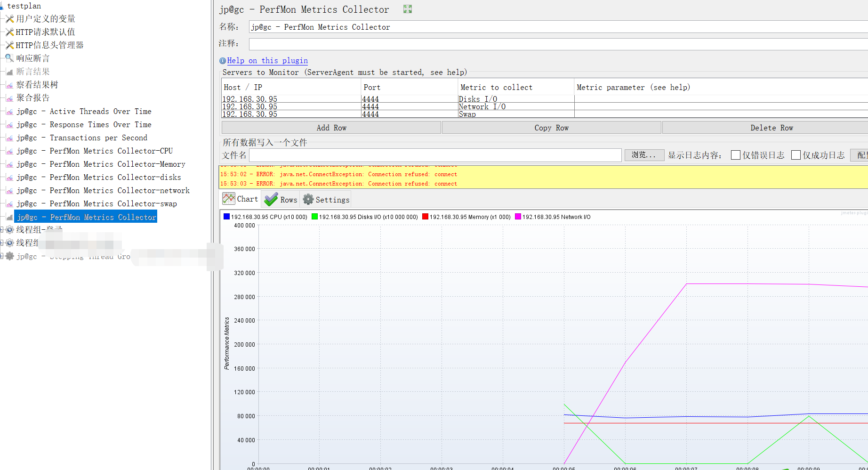
Task: Click the Host / IP column header
Action: [x=291, y=87]
